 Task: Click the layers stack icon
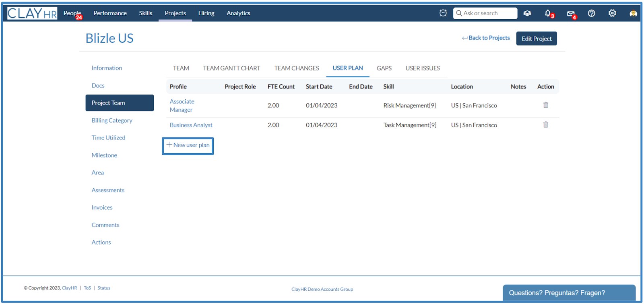point(527,13)
